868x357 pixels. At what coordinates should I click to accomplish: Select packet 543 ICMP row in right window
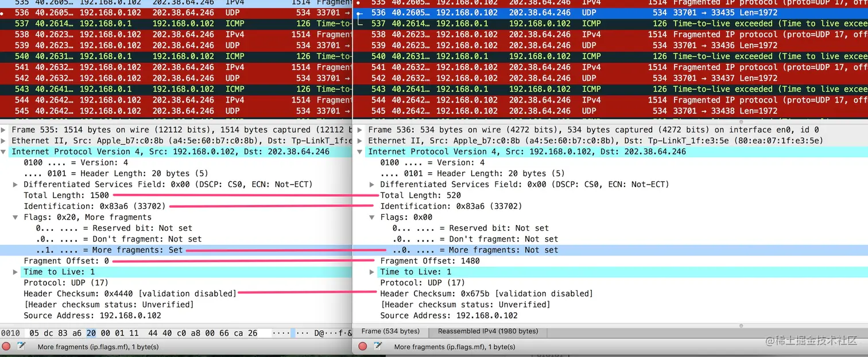click(x=611, y=89)
